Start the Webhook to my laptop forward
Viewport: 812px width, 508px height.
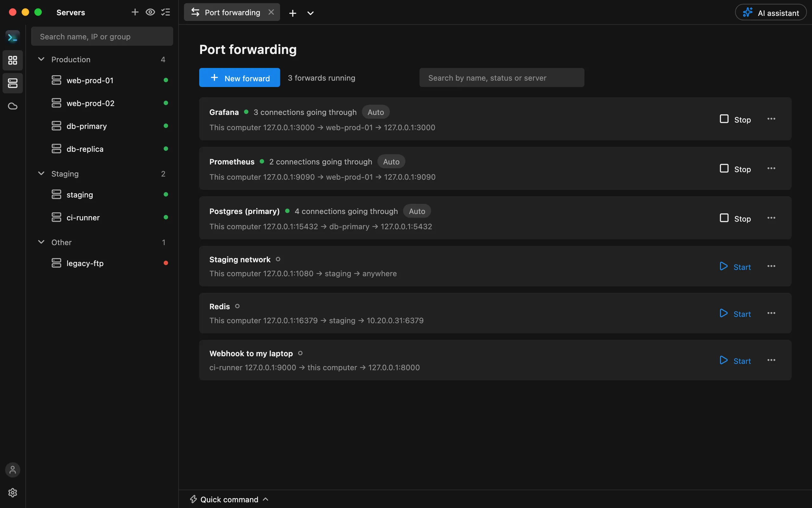[735, 360]
